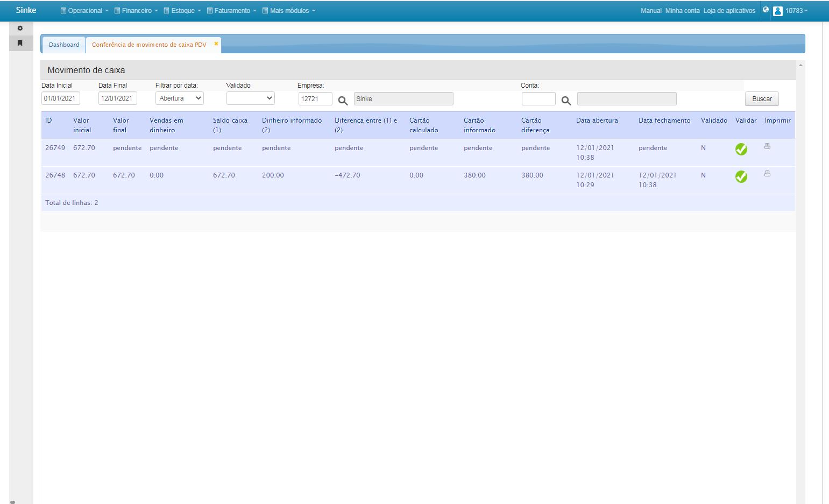Click the sidebar gear settings icon
829x504 pixels.
pos(20,29)
